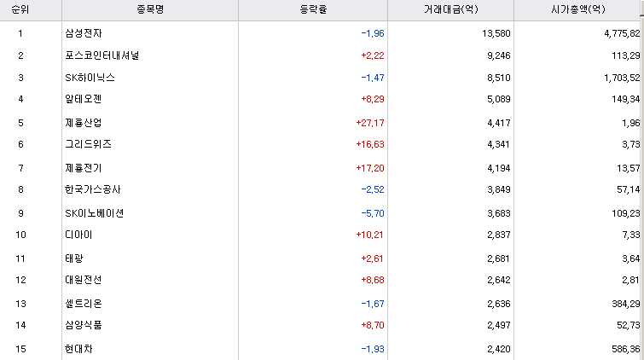Click market cap value 586,36
The height and width of the screenshot is (360, 644).
(x=626, y=349)
